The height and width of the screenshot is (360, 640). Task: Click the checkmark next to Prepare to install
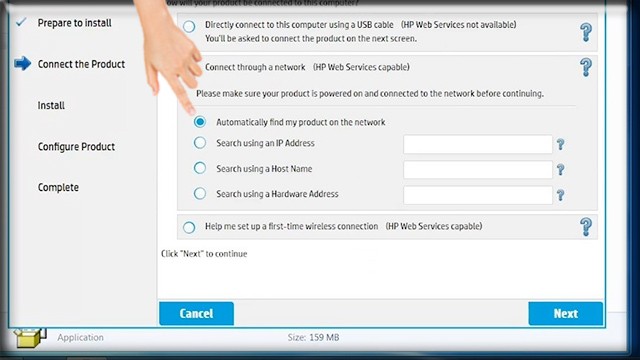click(21, 22)
